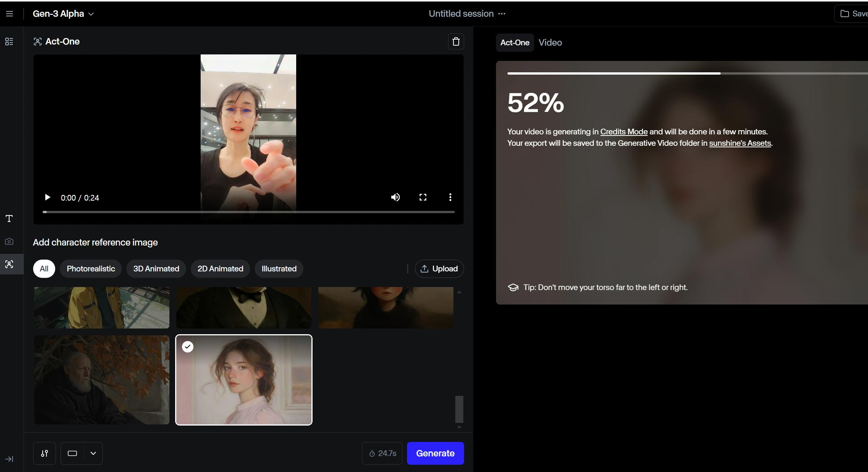The width and height of the screenshot is (868, 472).
Task: Filter by 2D Animated characters
Action: click(220, 269)
